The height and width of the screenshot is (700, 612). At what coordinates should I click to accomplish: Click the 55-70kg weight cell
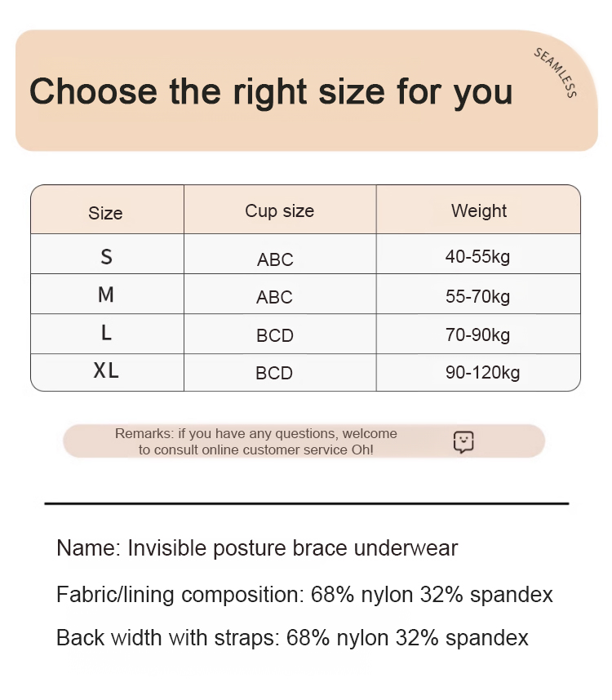tap(477, 296)
